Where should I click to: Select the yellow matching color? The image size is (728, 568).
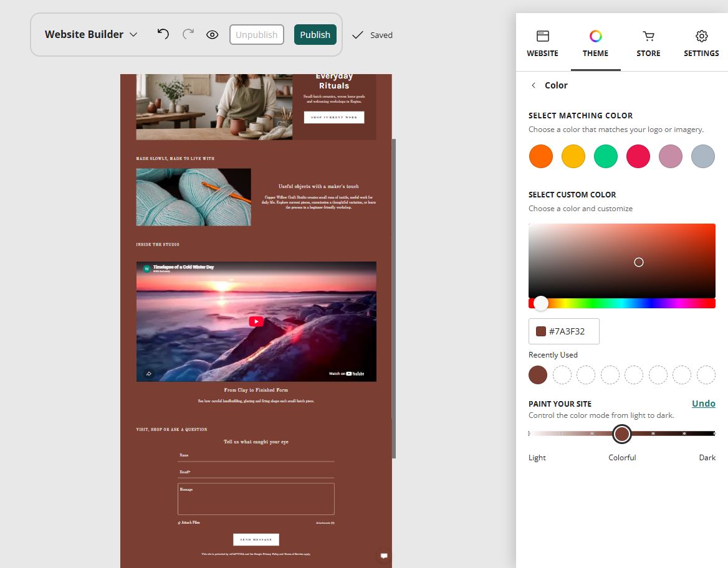(573, 156)
